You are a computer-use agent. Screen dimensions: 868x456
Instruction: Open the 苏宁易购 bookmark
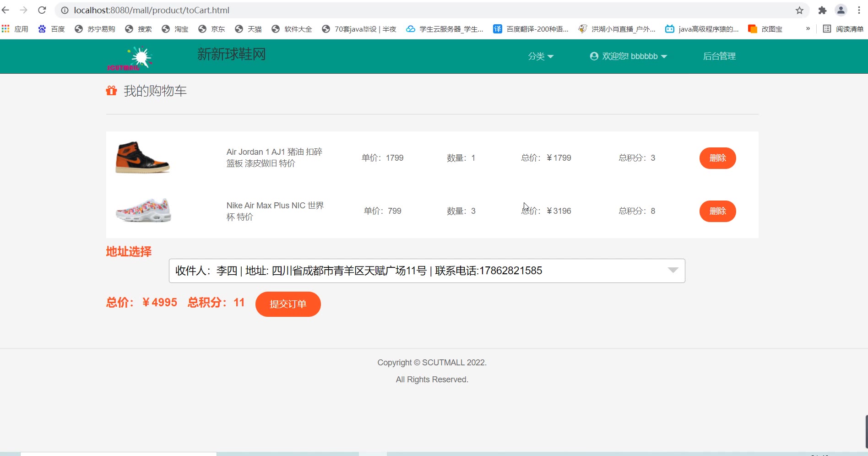(95, 29)
